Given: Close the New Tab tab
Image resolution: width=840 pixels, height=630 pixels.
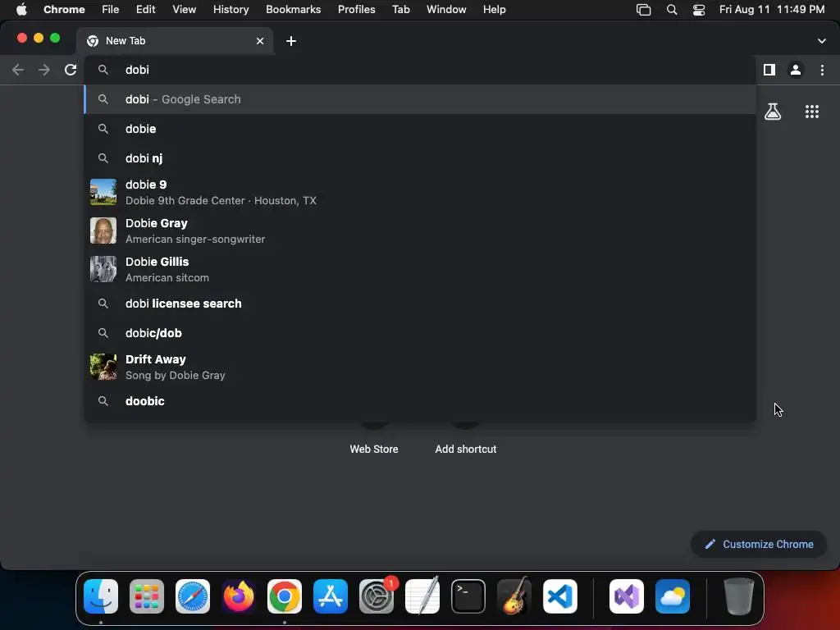Looking at the screenshot, I should click(260, 41).
